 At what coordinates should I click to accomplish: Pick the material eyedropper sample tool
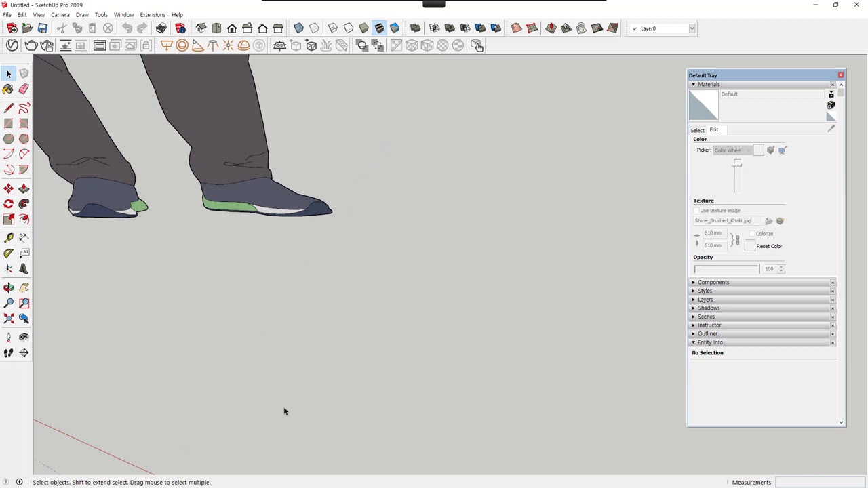(x=831, y=128)
